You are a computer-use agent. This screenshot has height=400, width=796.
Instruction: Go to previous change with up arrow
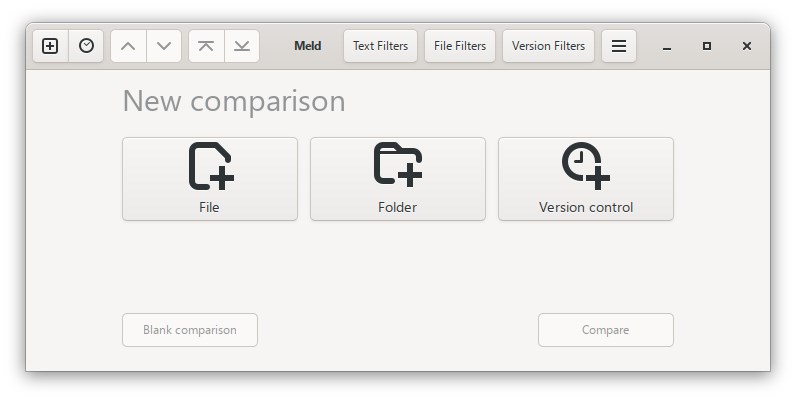[128, 46]
